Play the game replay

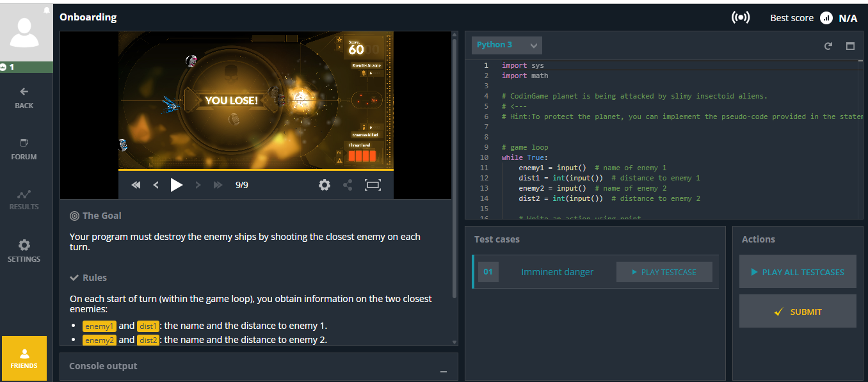(177, 185)
